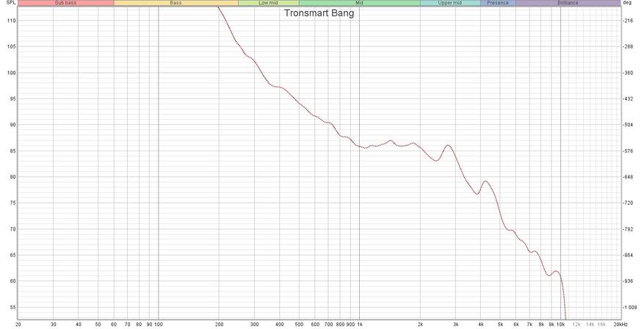Click the Brilliance band label

coord(568,3)
